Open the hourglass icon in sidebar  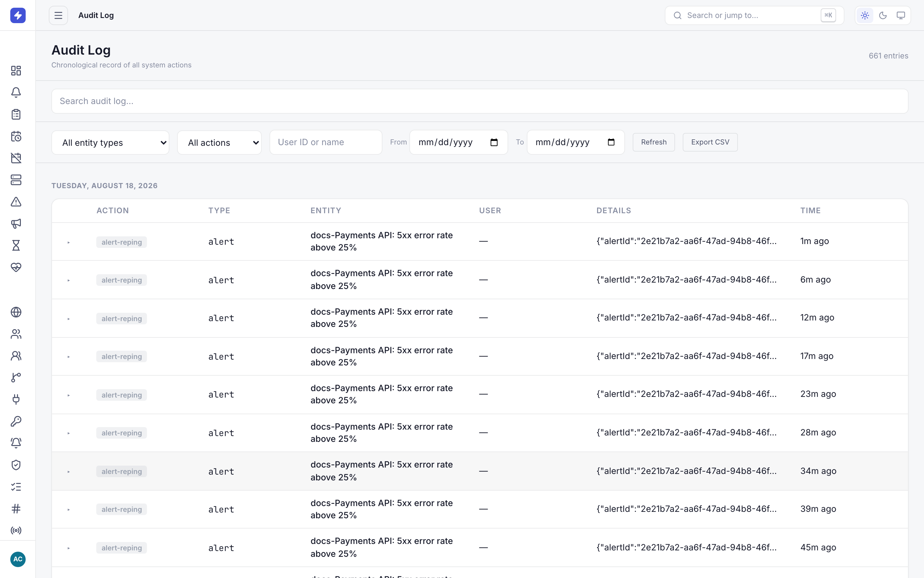coord(16,245)
